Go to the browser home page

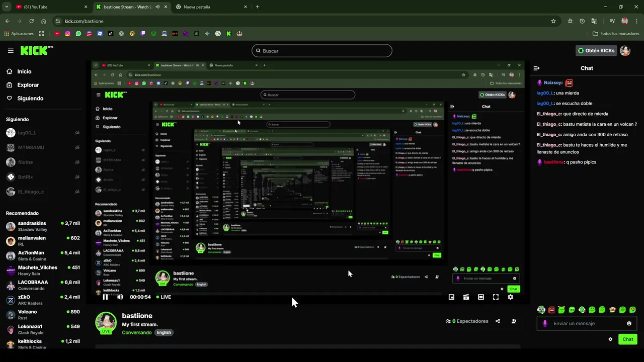click(x=44, y=21)
